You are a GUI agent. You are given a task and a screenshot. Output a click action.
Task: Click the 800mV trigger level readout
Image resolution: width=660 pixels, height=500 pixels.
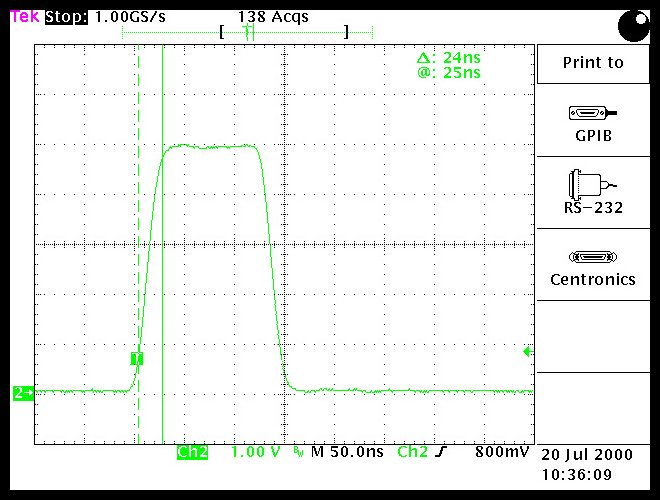point(502,452)
